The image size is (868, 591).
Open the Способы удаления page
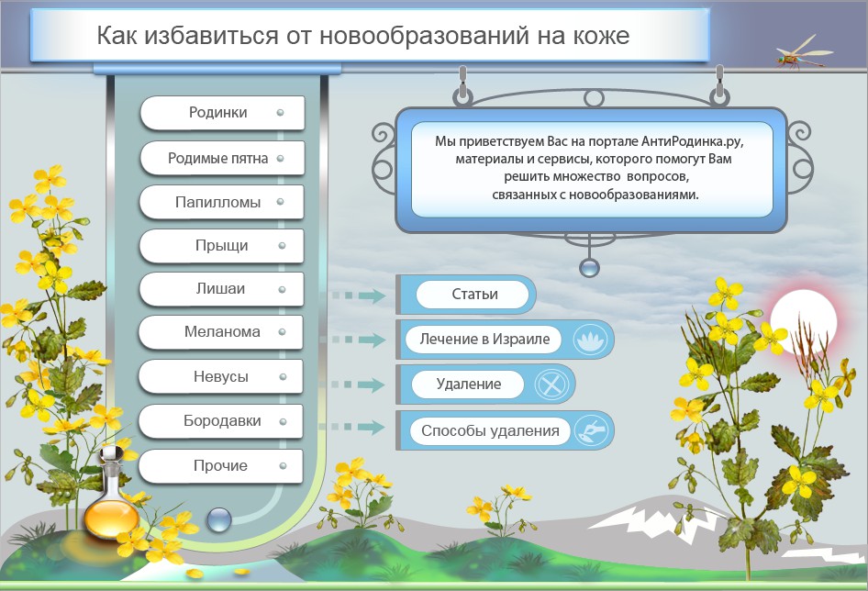[490, 430]
